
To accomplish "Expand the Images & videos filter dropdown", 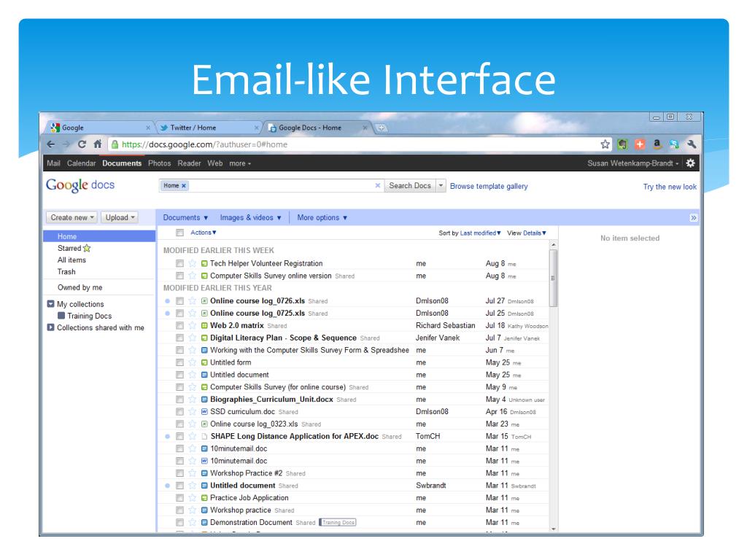I will (x=251, y=217).
